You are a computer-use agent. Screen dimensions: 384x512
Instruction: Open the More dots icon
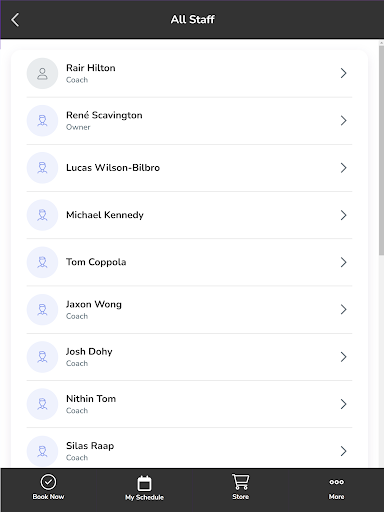coord(336,482)
